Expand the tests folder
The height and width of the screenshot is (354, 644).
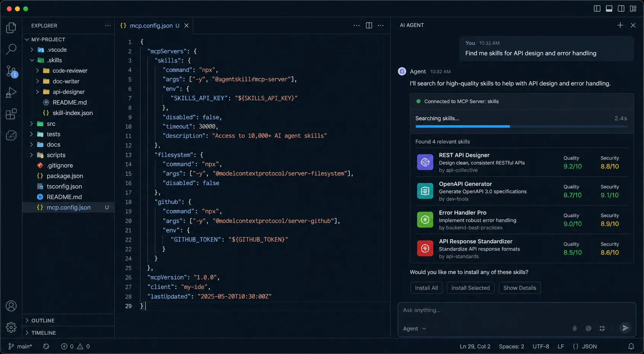pos(32,134)
